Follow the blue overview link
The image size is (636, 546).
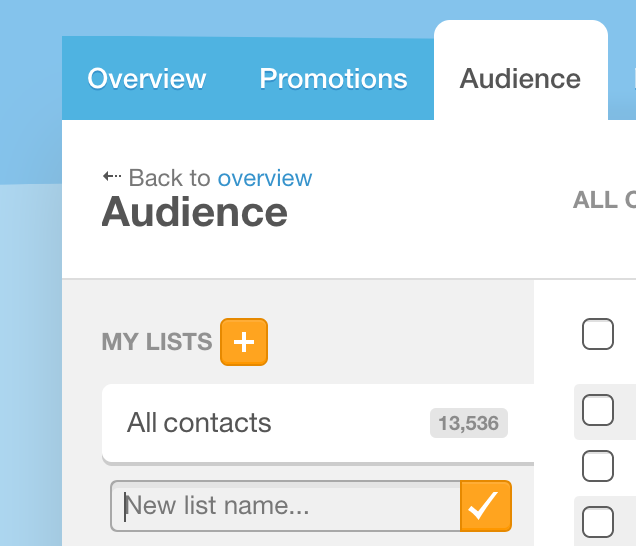(x=265, y=178)
